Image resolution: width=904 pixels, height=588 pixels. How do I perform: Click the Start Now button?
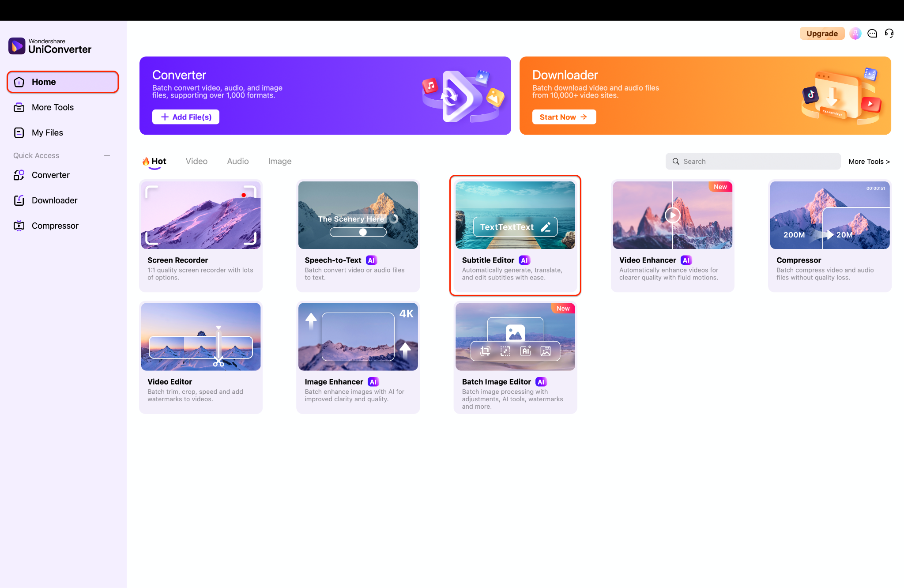click(564, 117)
